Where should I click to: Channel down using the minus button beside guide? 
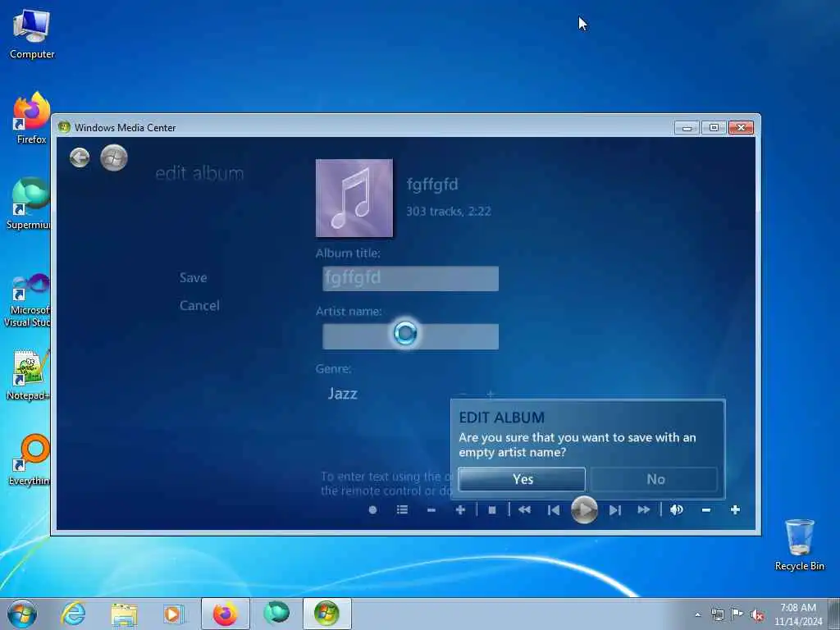(431, 510)
